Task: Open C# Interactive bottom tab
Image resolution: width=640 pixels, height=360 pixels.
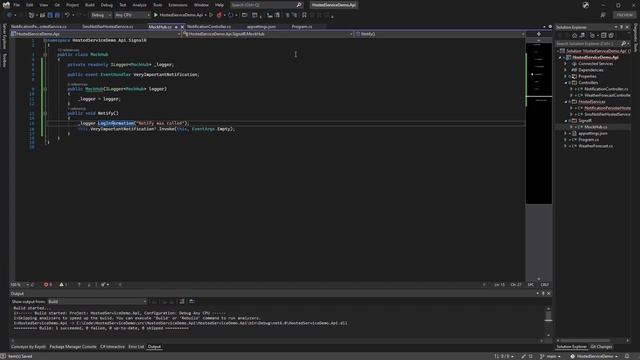Action: 112,347
